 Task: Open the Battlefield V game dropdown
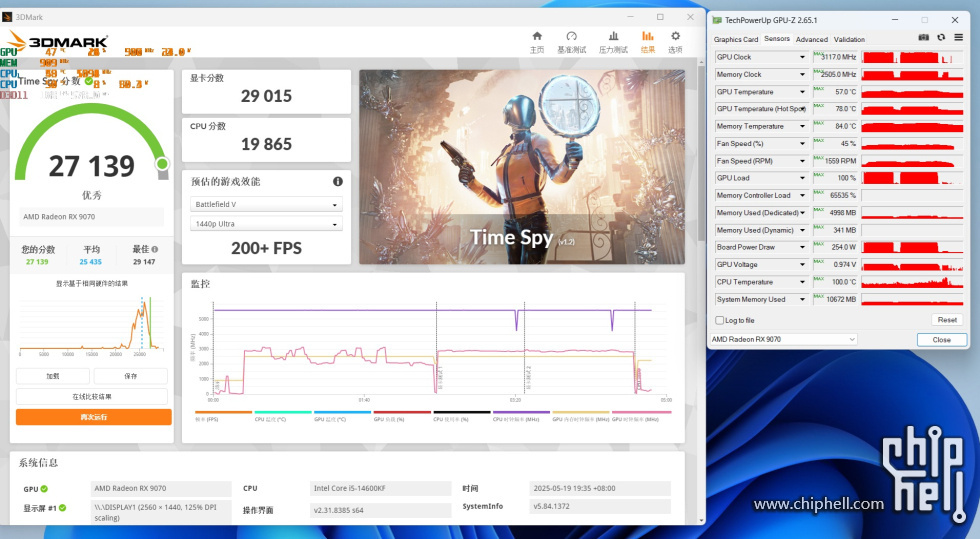[x=266, y=204]
